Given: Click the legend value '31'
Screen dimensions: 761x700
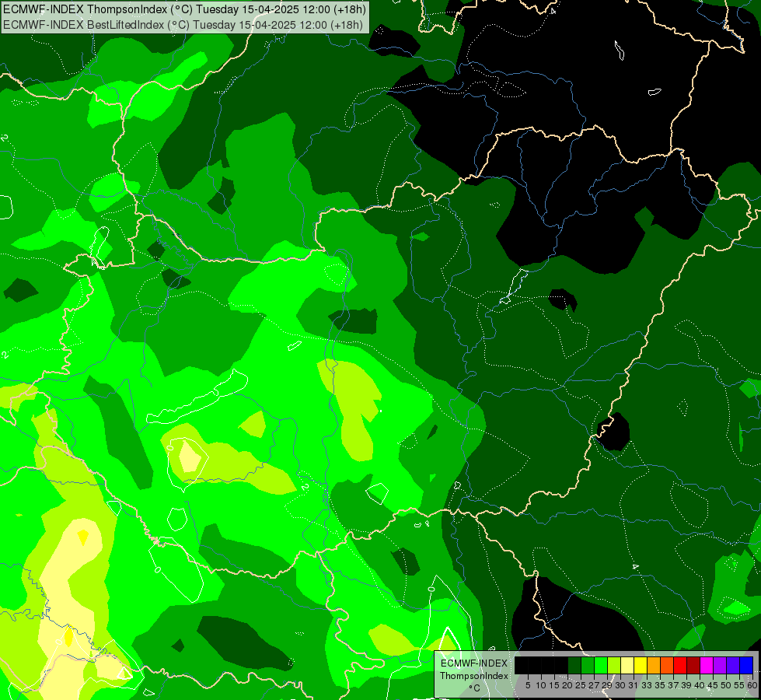Looking at the screenshot, I should [634, 685].
